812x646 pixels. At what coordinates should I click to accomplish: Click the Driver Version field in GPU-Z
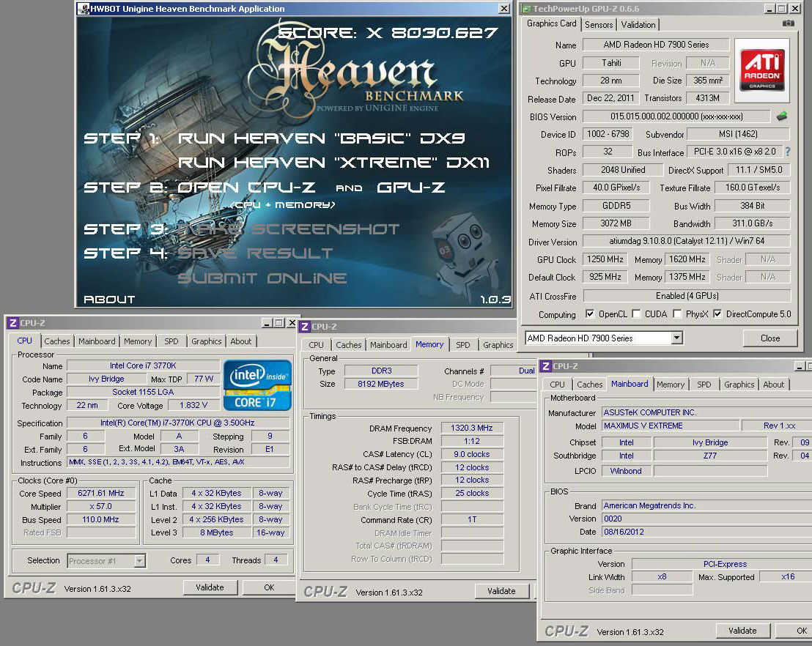click(x=687, y=241)
